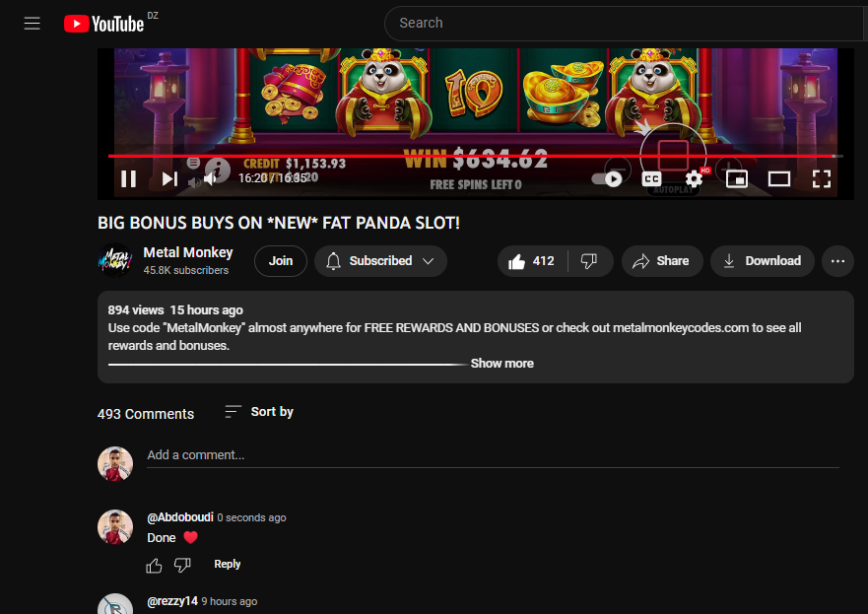The image size is (868, 614).
Task: Toggle the autoplay switch
Action: (607, 178)
